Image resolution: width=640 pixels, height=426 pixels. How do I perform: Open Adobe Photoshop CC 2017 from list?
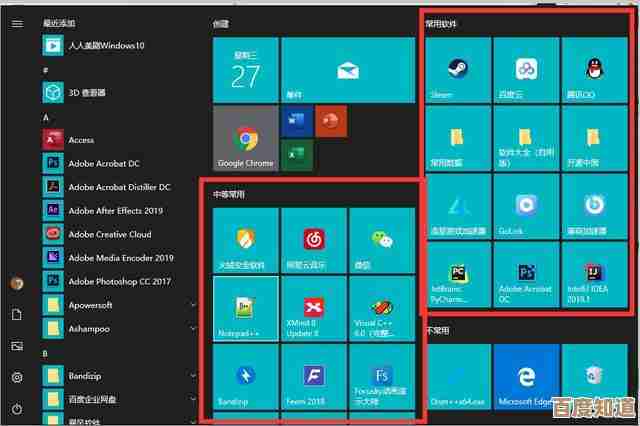120,280
